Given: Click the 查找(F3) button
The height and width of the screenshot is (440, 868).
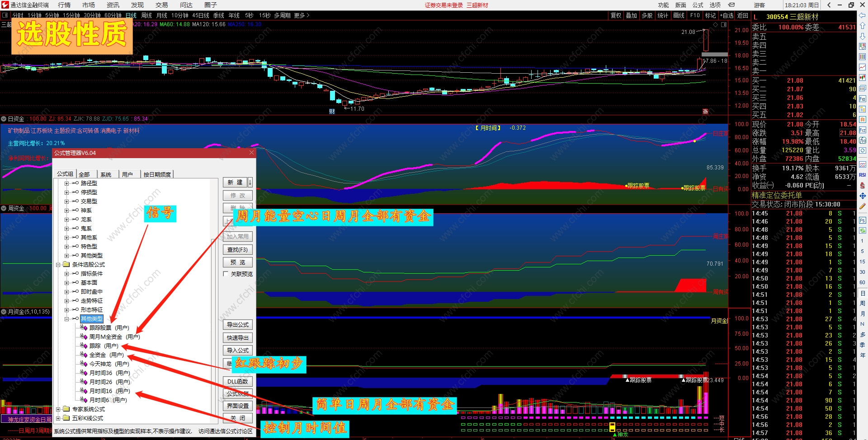Looking at the screenshot, I should click(237, 250).
